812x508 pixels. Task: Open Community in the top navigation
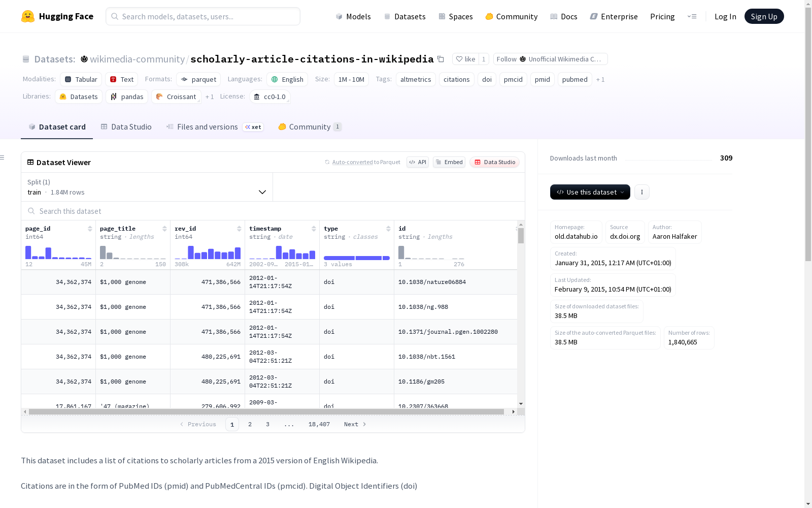pyautogui.click(x=512, y=16)
